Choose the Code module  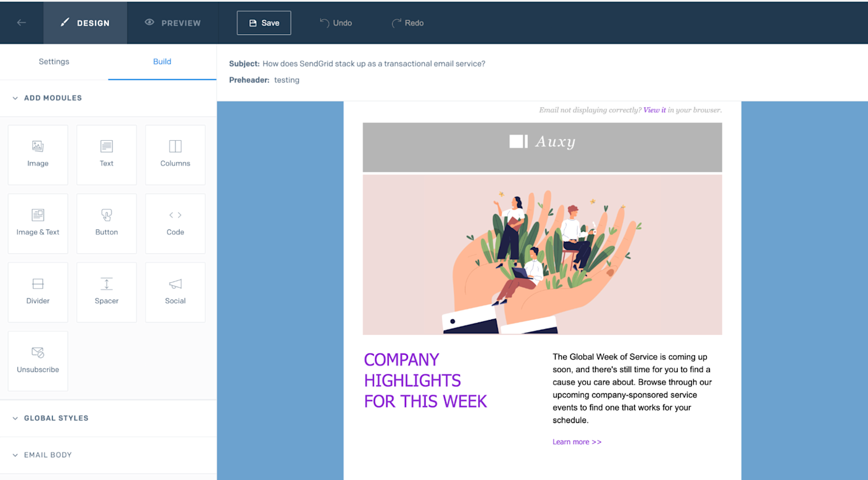click(x=175, y=223)
